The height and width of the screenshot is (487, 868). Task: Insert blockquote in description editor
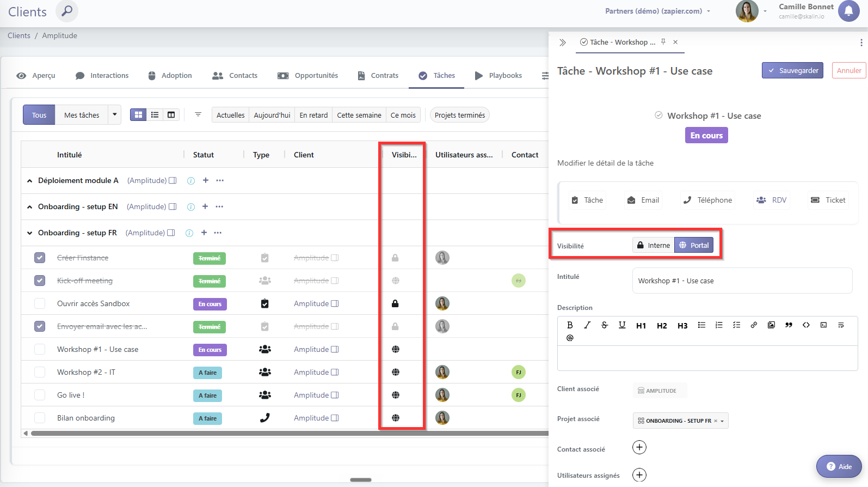(x=789, y=325)
